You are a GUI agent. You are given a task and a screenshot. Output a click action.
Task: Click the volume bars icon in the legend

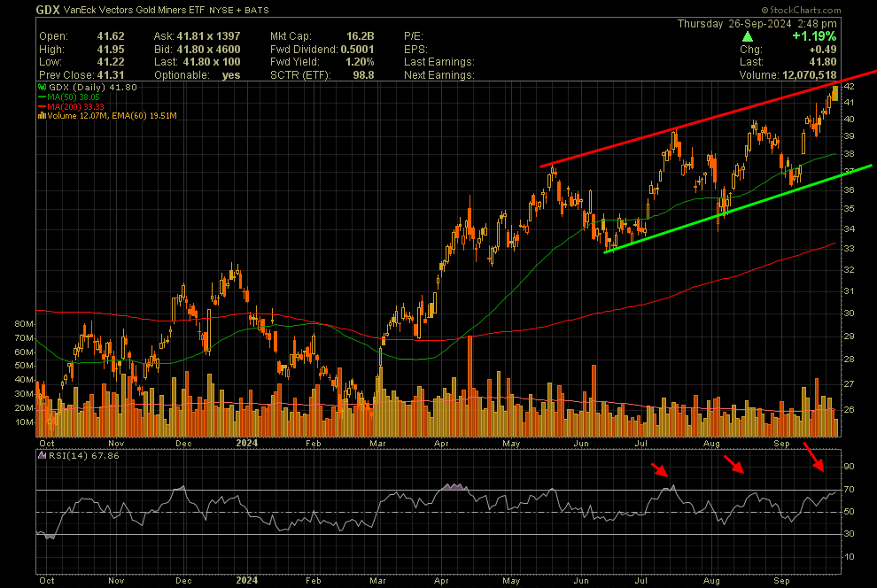(x=42, y=116)
